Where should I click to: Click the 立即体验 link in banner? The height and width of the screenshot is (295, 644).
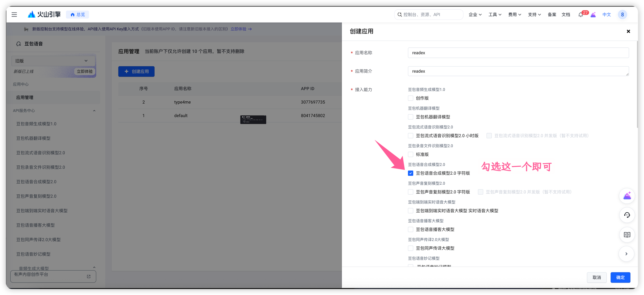tap(241, 29)
